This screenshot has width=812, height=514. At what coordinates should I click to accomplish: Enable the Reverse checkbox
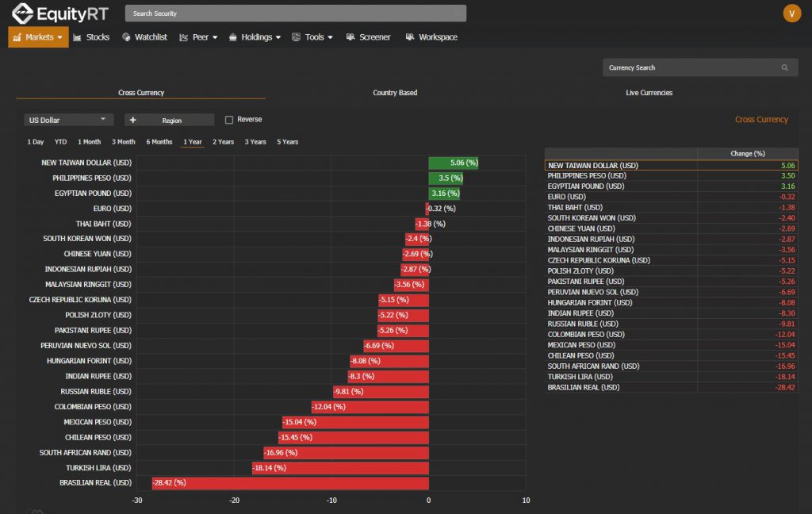(229, 120)
